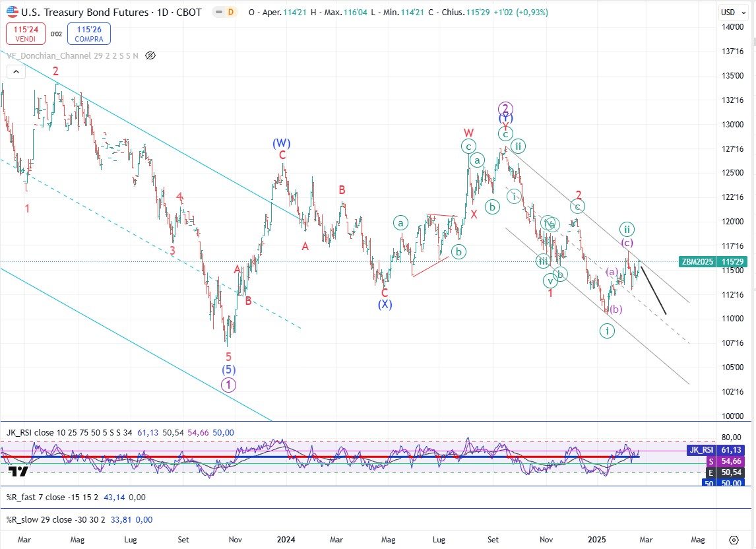The height and width of the screenshot is (549, 756).
Task: Open the USD currency dropdown
Action: pyautogui.click(x=733, y=12)
